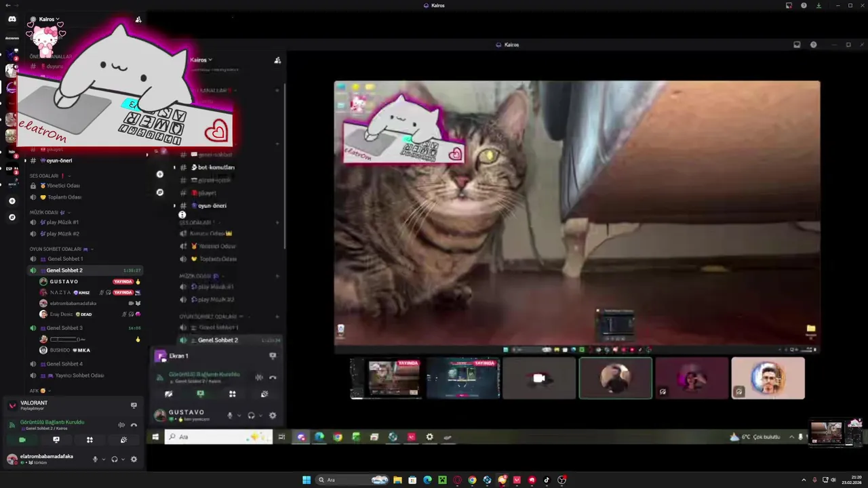
Task: Select the second YAYINDA stream thumbnail
Action: tap(463, 378)
